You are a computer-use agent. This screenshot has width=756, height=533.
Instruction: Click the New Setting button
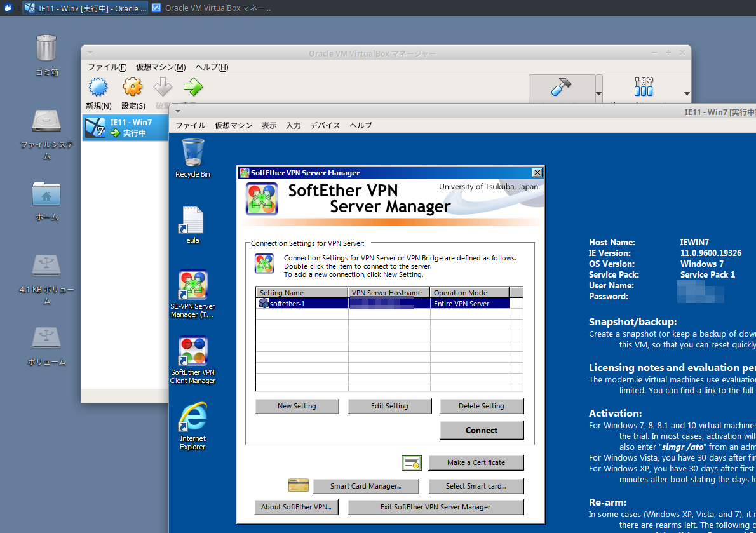(297, 406)
